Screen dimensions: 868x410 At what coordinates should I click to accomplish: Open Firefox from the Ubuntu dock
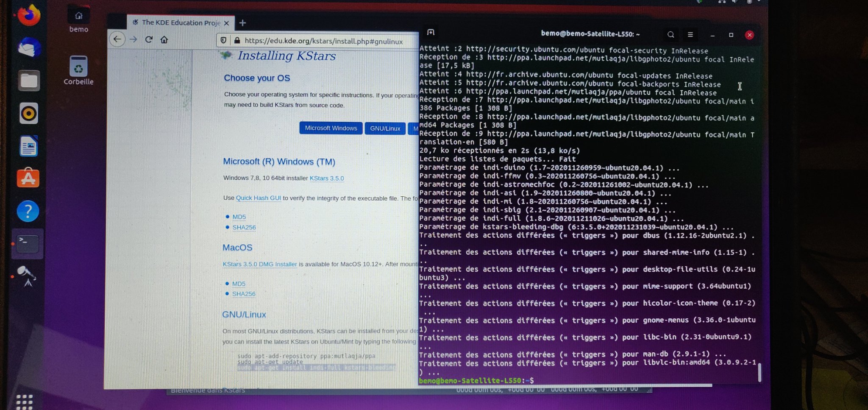(29, 15)
